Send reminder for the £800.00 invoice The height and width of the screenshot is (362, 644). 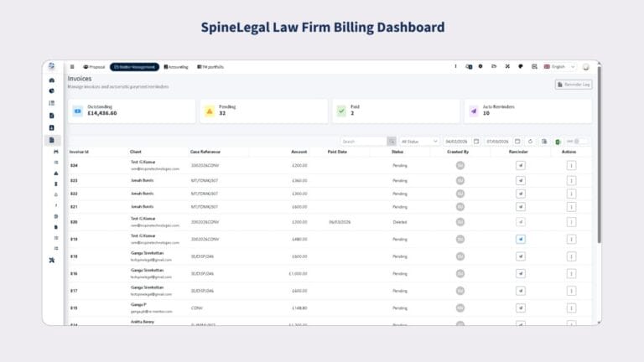click(x=521, y=256)
